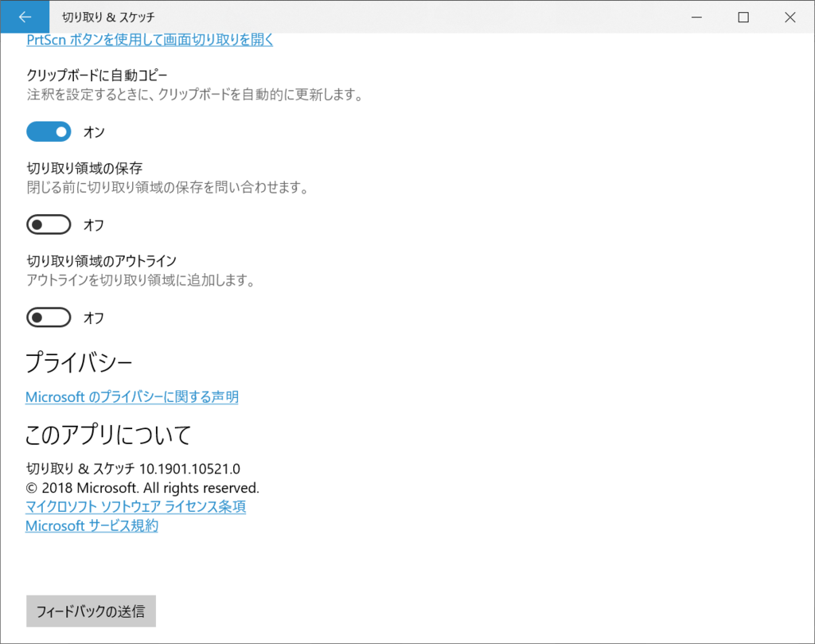The image size is (815, 644).
Task: Click the オフ label for snip saving
Action: [x=93, y=224]
